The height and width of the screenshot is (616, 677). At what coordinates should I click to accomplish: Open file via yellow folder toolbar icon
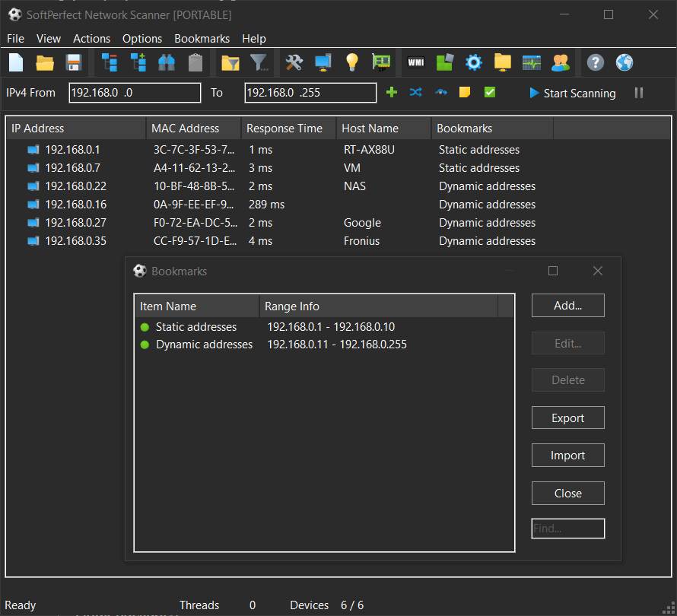(x=45, y=62)
